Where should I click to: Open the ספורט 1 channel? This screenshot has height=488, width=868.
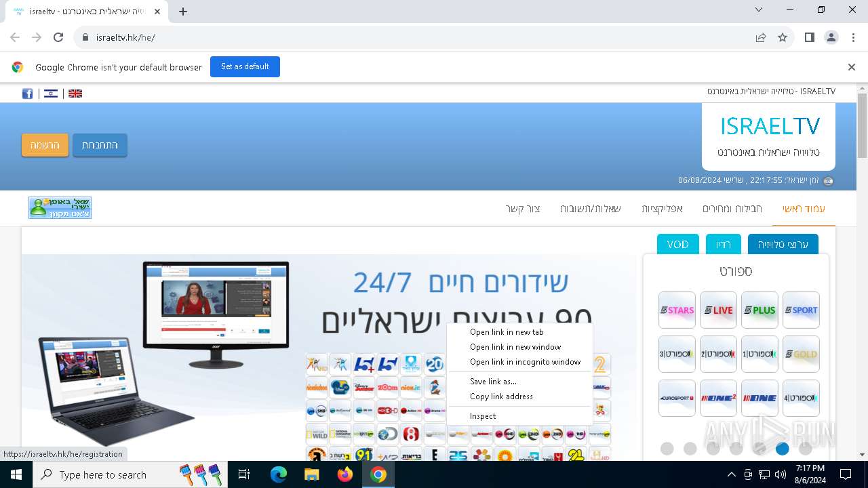759,354
